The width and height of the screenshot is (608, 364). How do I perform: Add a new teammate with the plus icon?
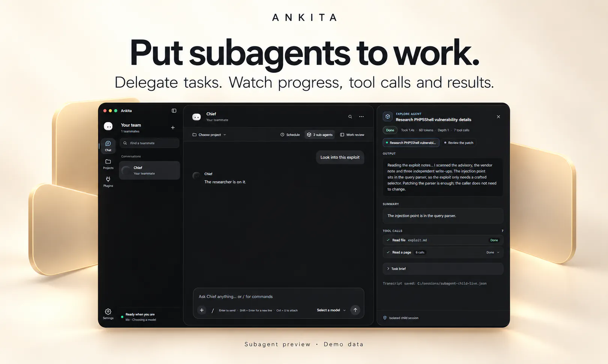click(x=173, y=127)
